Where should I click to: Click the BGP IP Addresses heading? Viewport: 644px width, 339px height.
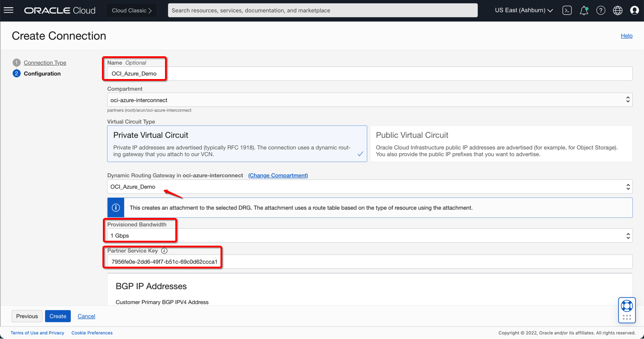(151, 286)
